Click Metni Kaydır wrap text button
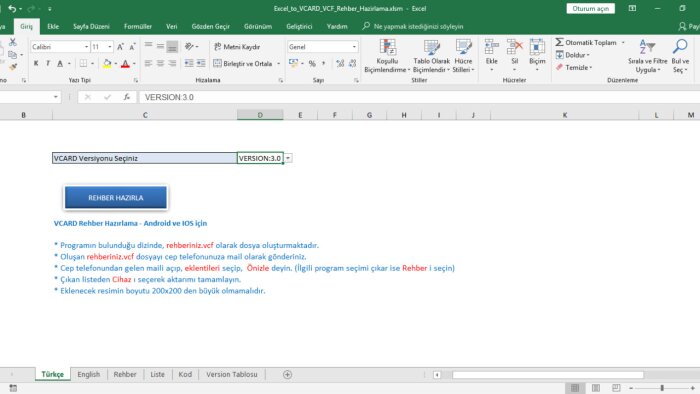700x394 pixels. click(x=237, y=47)
